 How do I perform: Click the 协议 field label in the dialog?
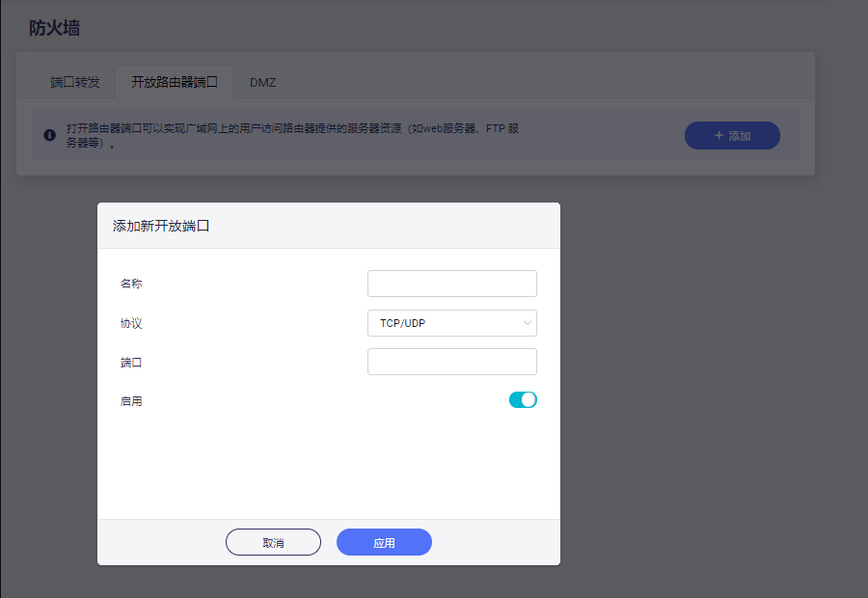[131, 323]
